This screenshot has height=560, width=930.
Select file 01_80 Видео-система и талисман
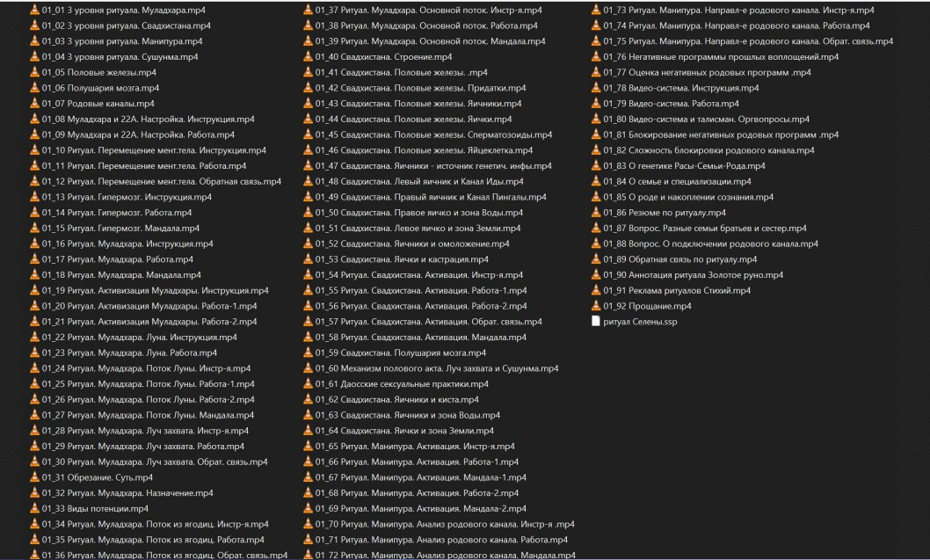pos(706,119)
